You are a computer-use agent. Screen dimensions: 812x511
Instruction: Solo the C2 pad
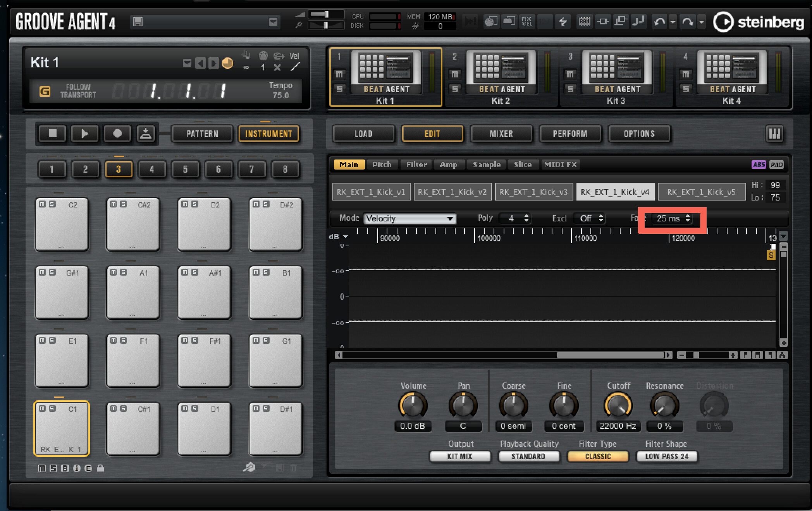coord(52,204)
